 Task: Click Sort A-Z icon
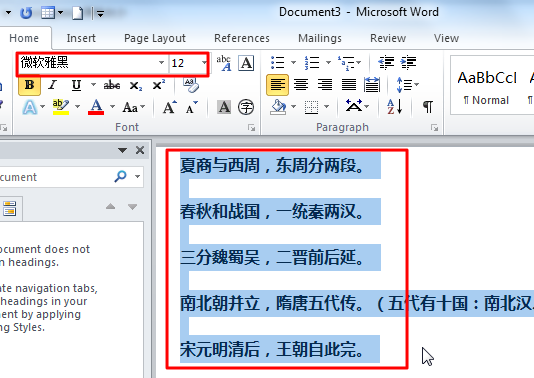point(395,107)
